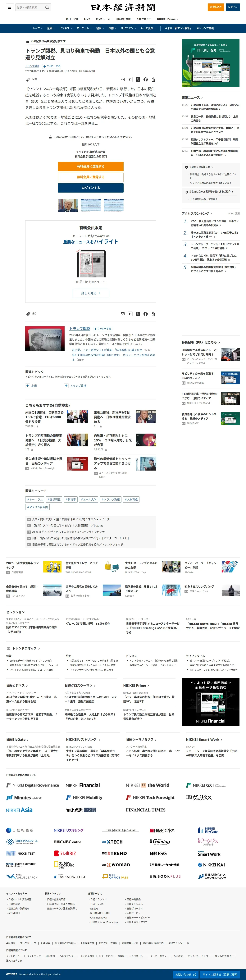
Task: Click the magnifier icon in the search box
Action: [47, 7]
